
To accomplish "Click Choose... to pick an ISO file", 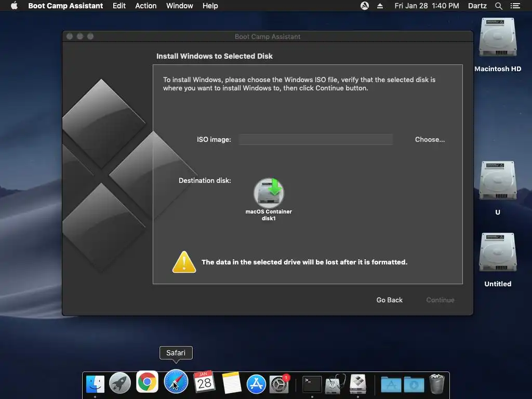I will pyautogui.click(x=430, y=139).
